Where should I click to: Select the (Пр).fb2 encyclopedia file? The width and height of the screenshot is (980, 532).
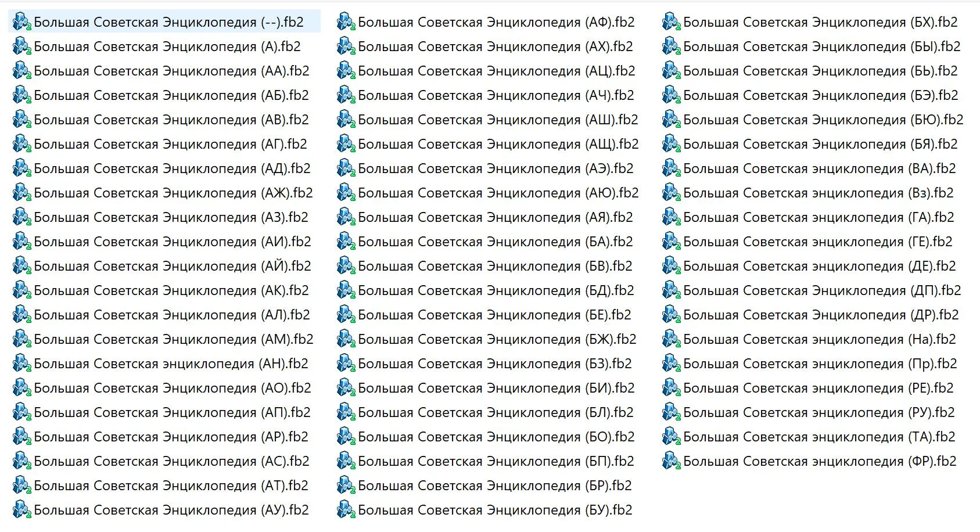tap(820, 364)
